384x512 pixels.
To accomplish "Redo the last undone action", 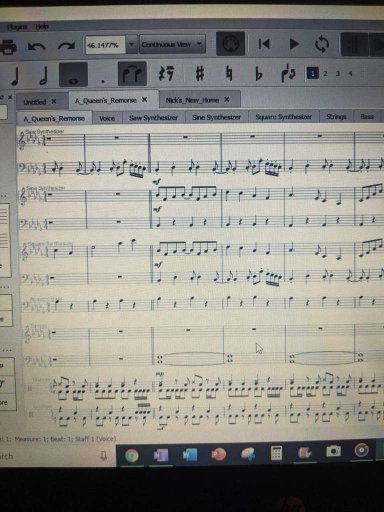I will [x=66, y=46].
